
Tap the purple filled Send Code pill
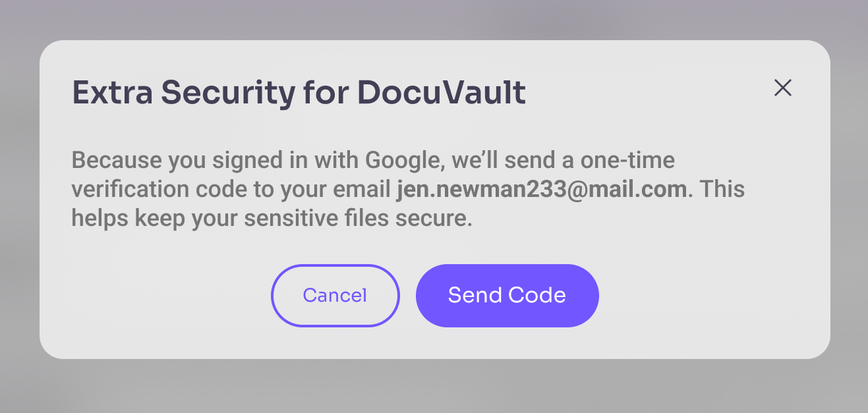507,295
